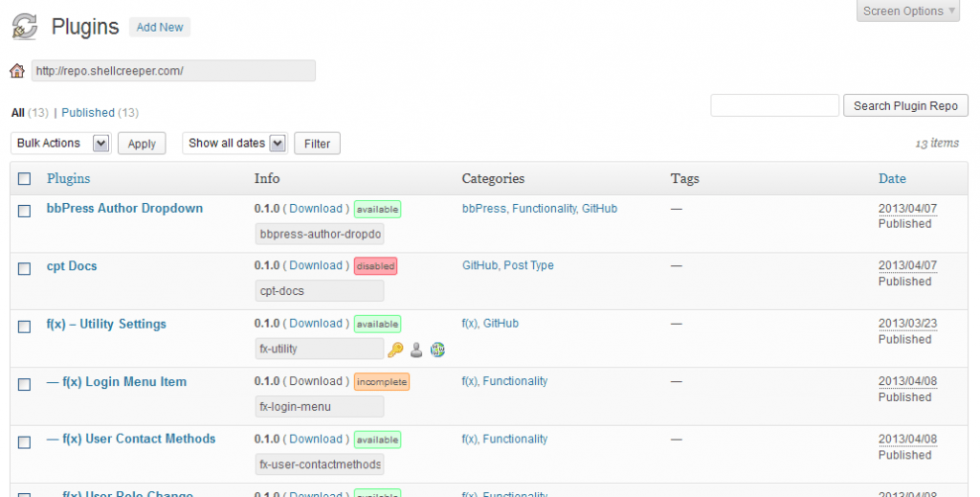
Task: Click the Add New button
Action: [160, 27]
